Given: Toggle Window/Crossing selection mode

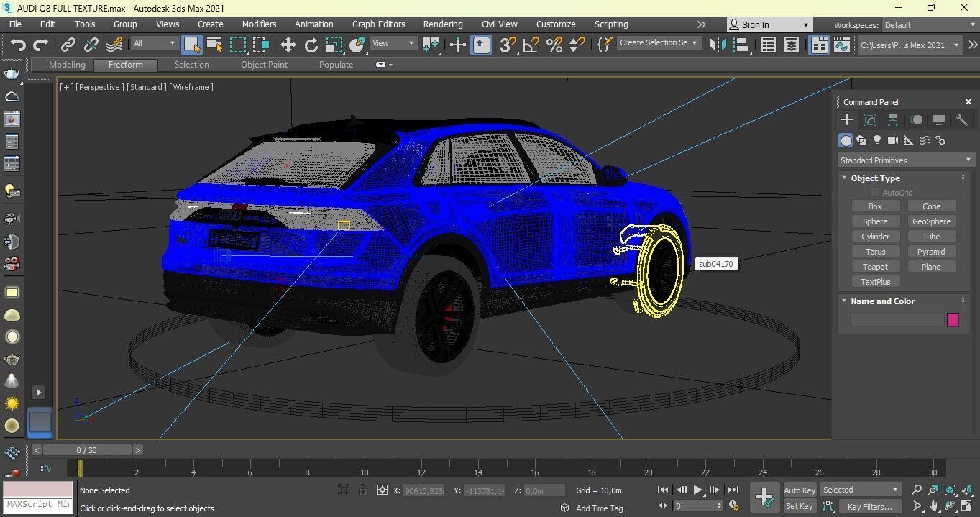Looking at the screenshot, I should (260, 45).
